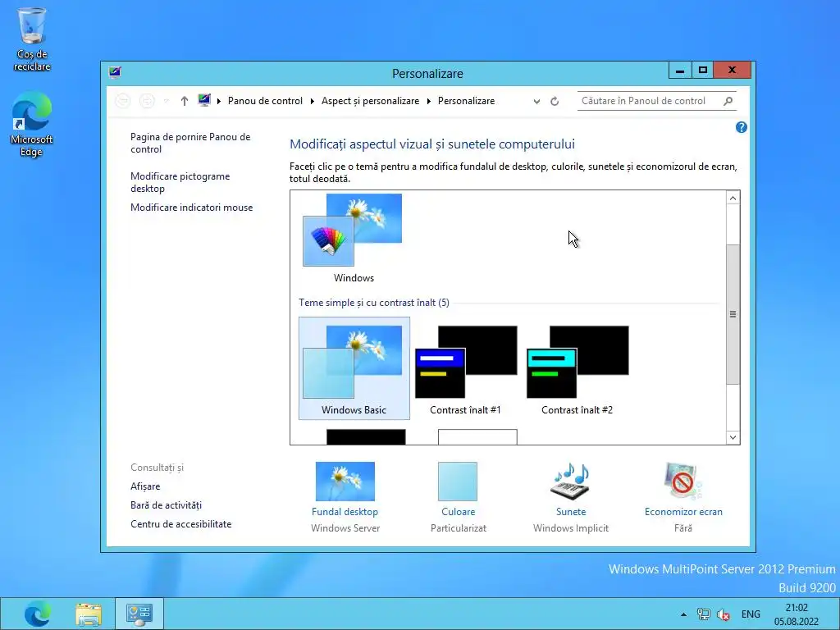Click the Fundal desktop text link
Image resolution: width=840 pixels, height=630 pixels.
point(345,512)
